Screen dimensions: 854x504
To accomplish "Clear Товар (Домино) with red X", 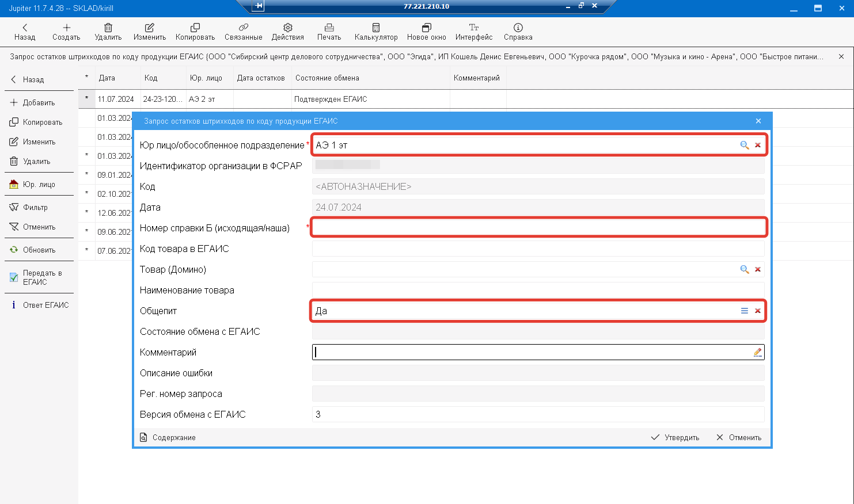I will [758, 269].
